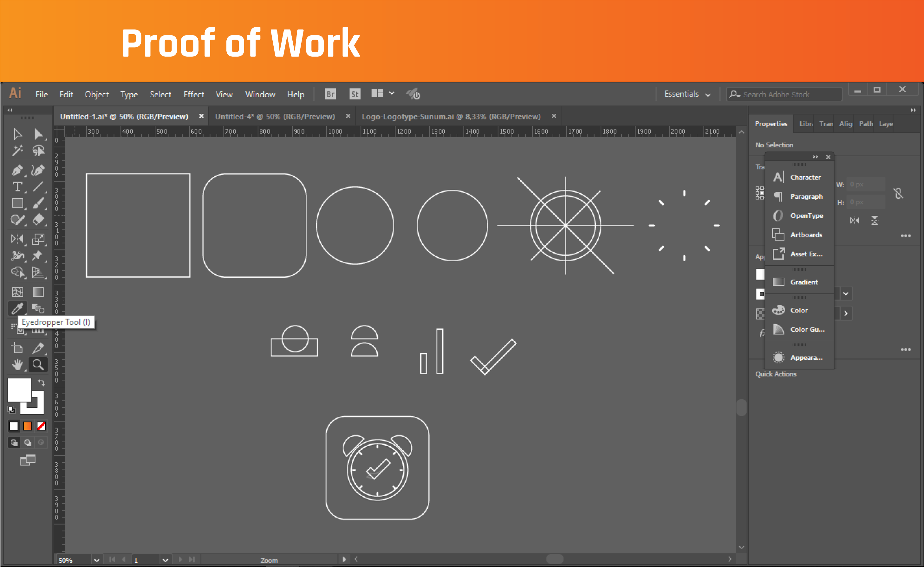This screenshot has height=567, width=924.
Task: Select the Type tool
Action: (17, 186)
